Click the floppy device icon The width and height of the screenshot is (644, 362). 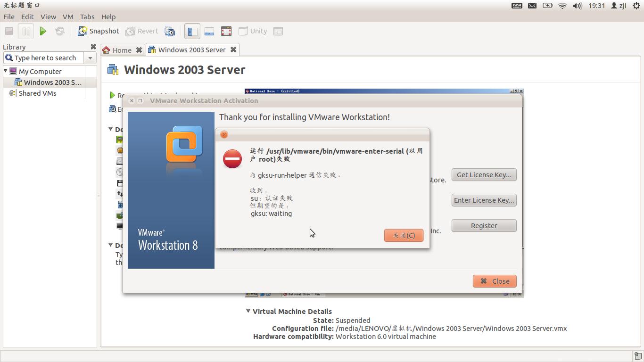click(120, 183)
